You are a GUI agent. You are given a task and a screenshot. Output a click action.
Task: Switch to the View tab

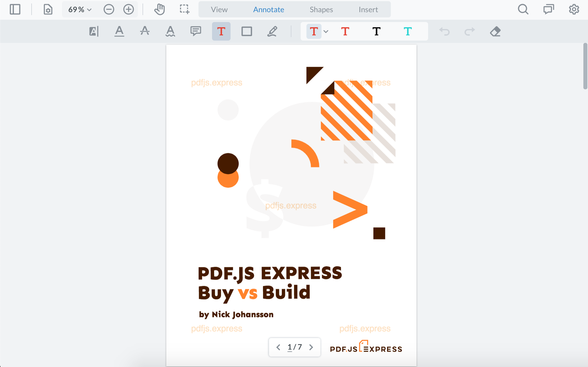pyautogui.click(x=219, y=10)
